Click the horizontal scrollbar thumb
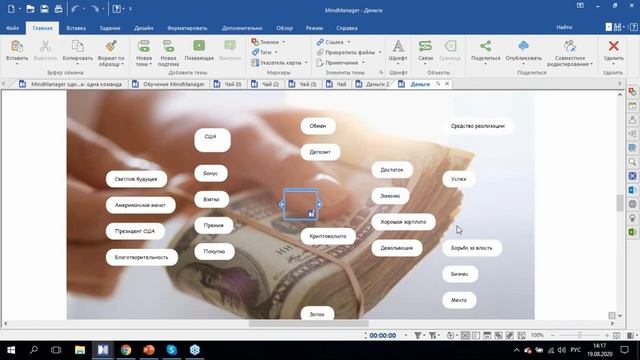 tap(309, 324)
